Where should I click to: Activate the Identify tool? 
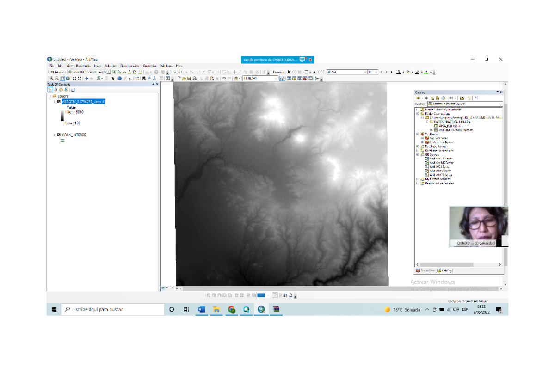pyautogui.click(x=119, y=79)
